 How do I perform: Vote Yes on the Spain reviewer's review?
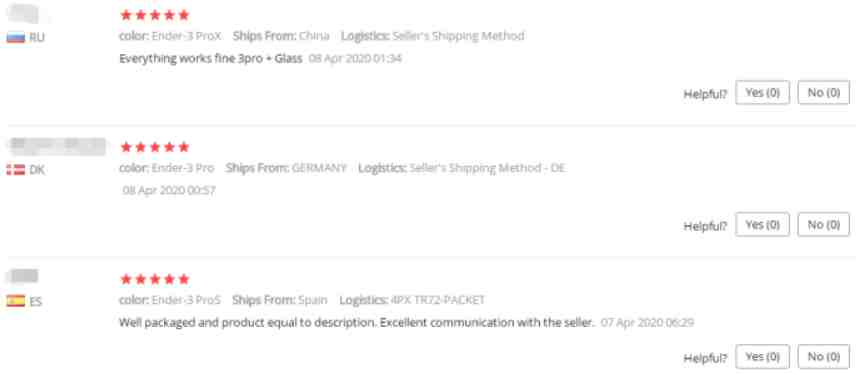point(762,356)
